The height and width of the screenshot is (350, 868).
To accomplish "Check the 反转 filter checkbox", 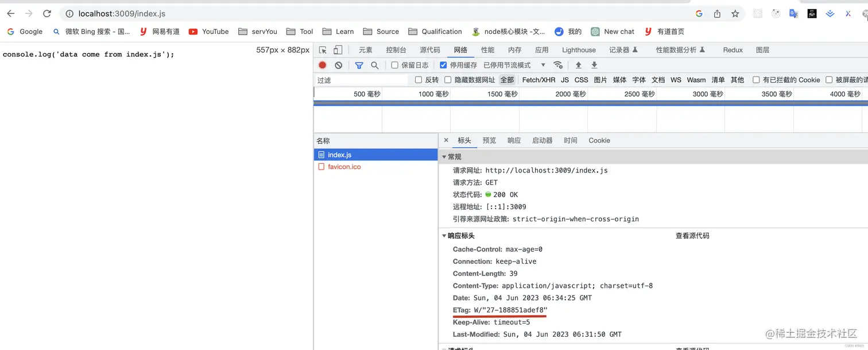I will pos(418,80).
